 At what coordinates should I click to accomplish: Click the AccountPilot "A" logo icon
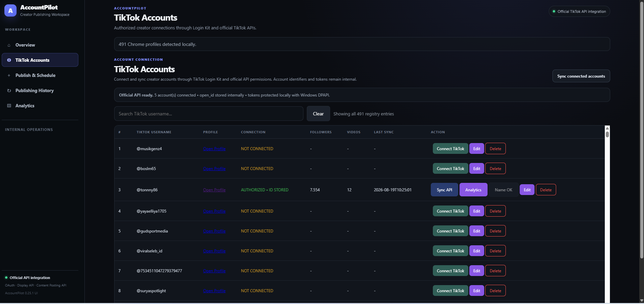[x=10, y=11]
